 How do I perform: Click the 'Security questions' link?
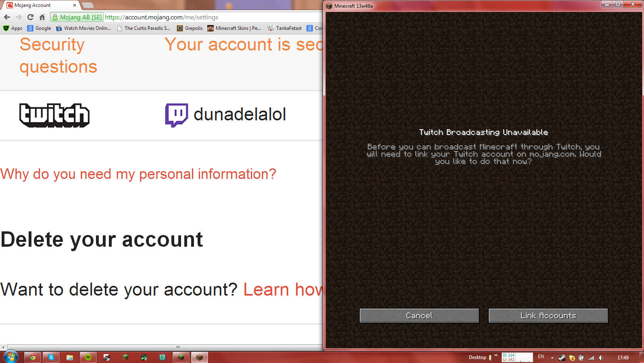coord(58,55)
